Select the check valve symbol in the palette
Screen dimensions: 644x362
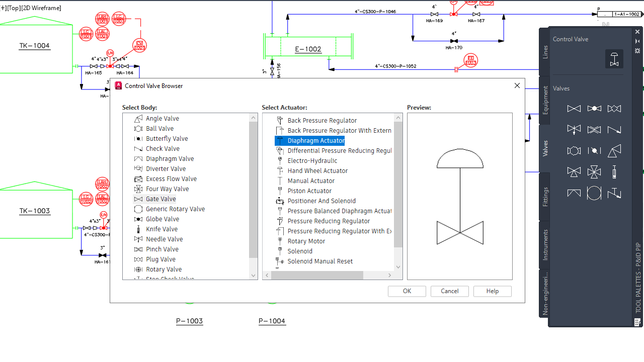(x=614, y=129)
